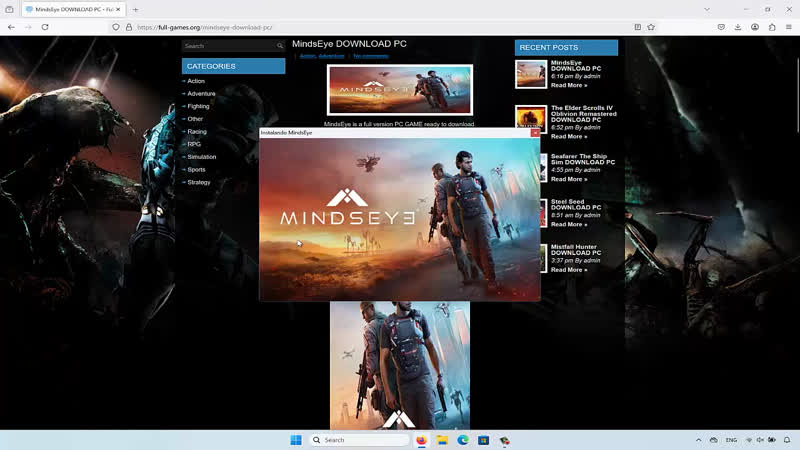Image resolution: width=800 pixels, height=450 pixels.
Task: Close the Instalando MindsEye installer window
Action: [535, 133]
